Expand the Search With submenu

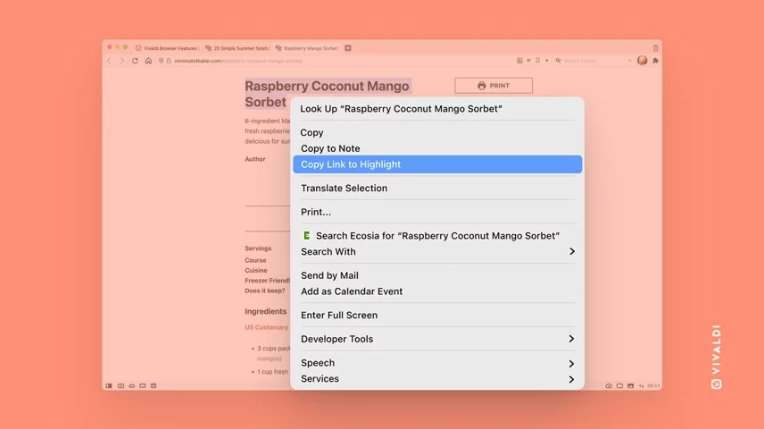[571, 252]
